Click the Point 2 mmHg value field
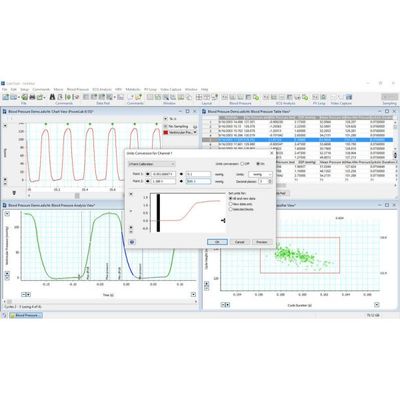Image resolution: width=400 pixels, height=400 pixels. (199, 181)
